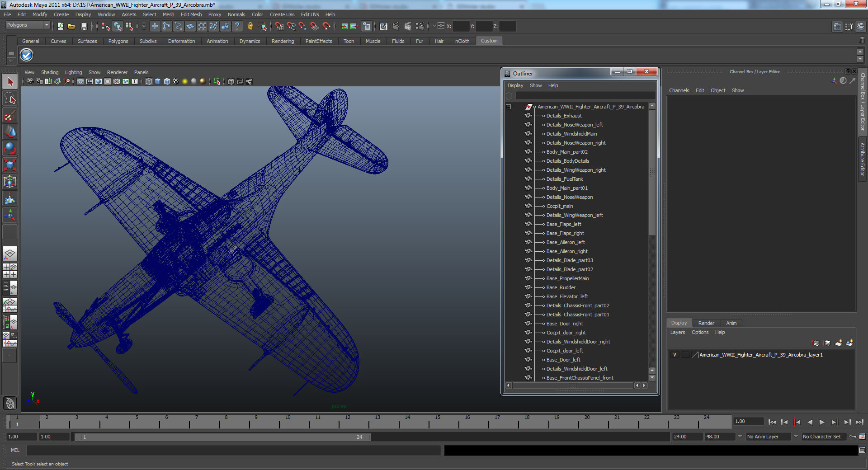Toggle isolate select icon in viewport
The image size is (868, 470).
tap(217, 81)
